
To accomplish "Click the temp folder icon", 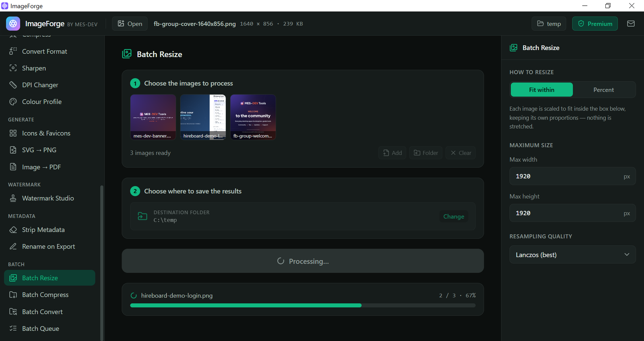I will pyautogui.click(x=541, y=24).
